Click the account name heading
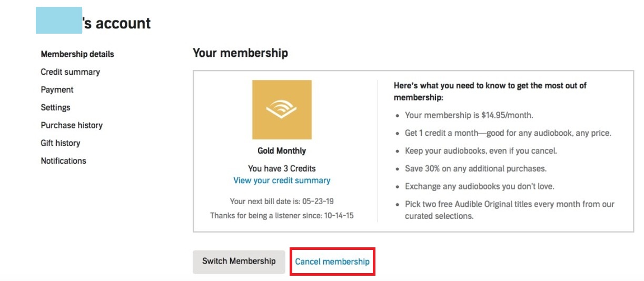644x281 pixels. [x=94, y=23]
